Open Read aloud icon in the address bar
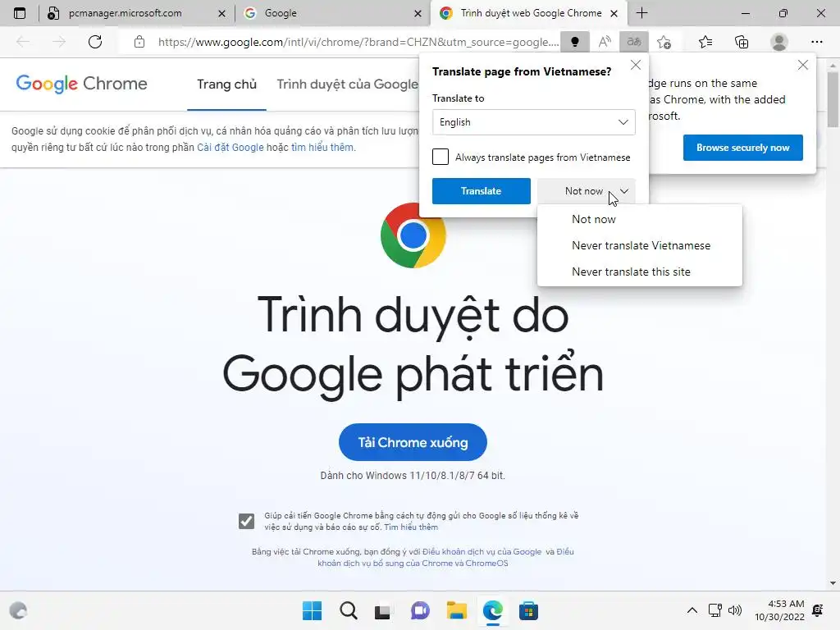Screen dimensions: 840x630 (x=605, y=42)
